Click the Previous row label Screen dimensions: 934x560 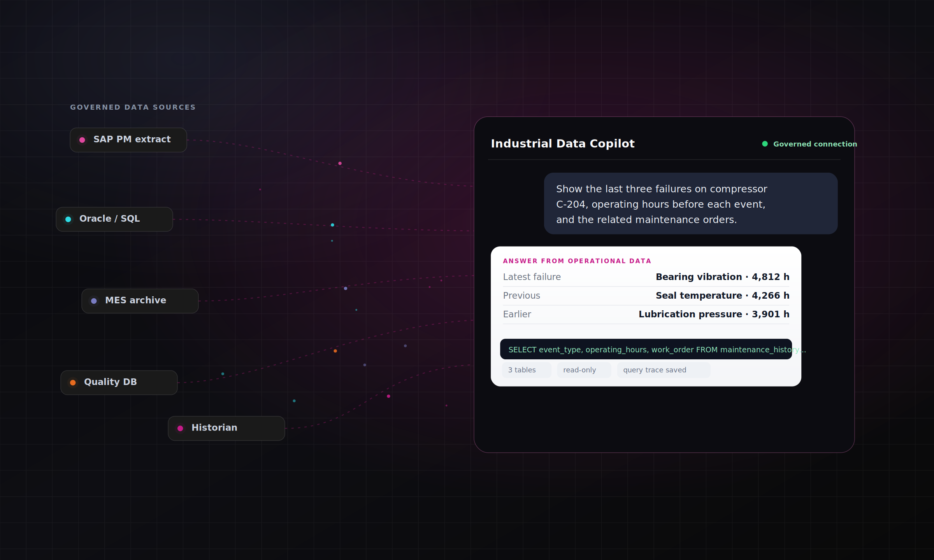coord(521,296)
